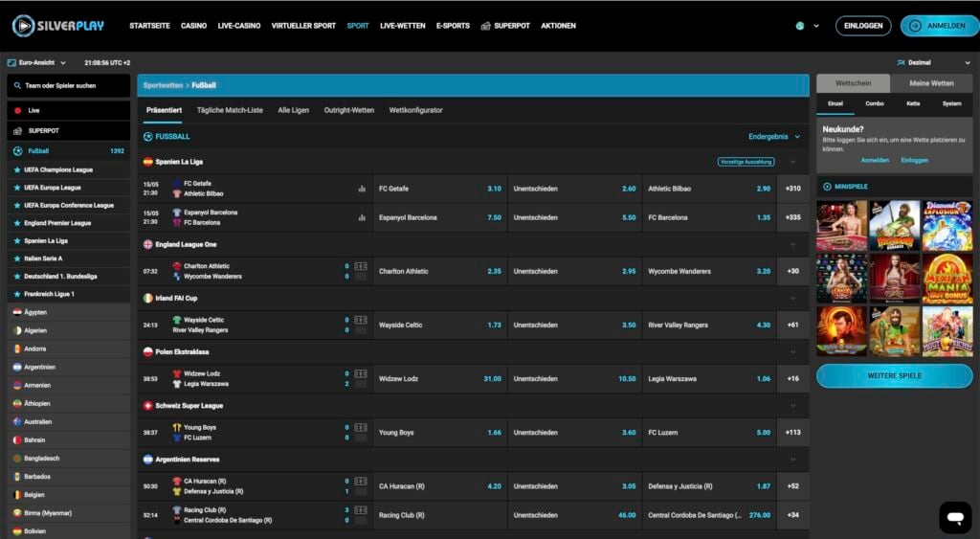Collapse the Argentinien Reserves section chevron
Image resolution: width=980 pixels, height=539 pixels.
click(792, 460)
